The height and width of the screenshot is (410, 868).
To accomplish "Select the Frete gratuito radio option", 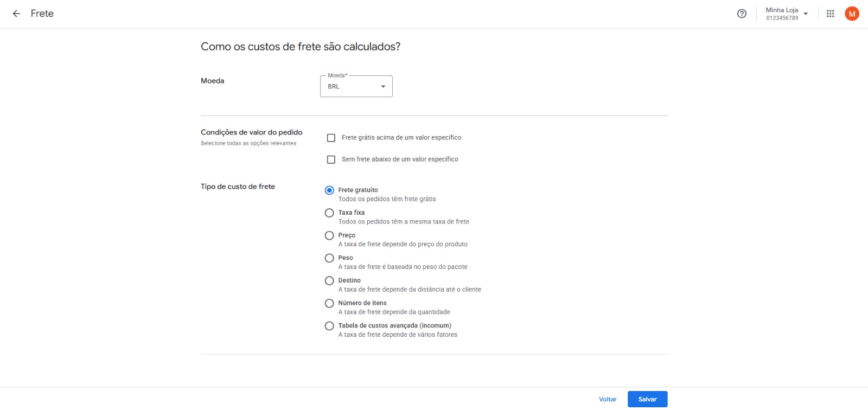I will coord(329,190).
